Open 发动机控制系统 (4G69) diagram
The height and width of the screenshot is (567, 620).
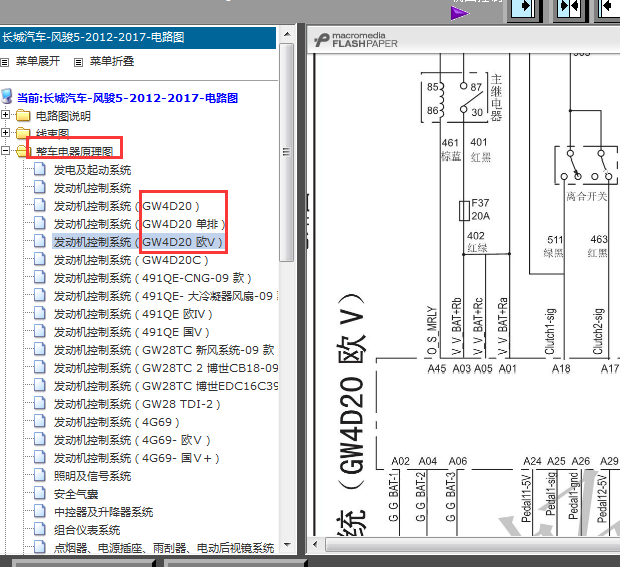117,422
